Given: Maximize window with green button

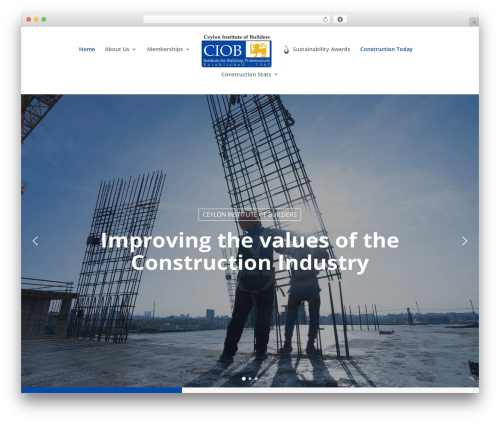Looking at the screenshot, I should click(44, 20).
